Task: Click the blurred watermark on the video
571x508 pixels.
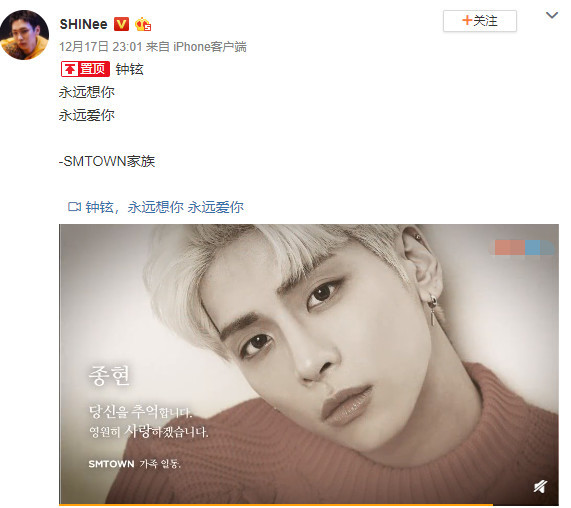Action: tap(524, 248)
